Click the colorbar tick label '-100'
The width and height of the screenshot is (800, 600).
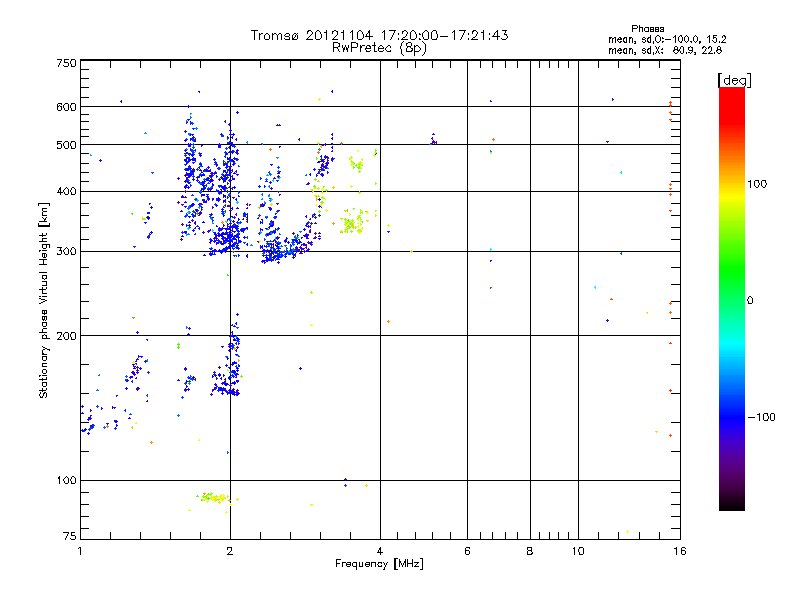(x=761, y=417)
